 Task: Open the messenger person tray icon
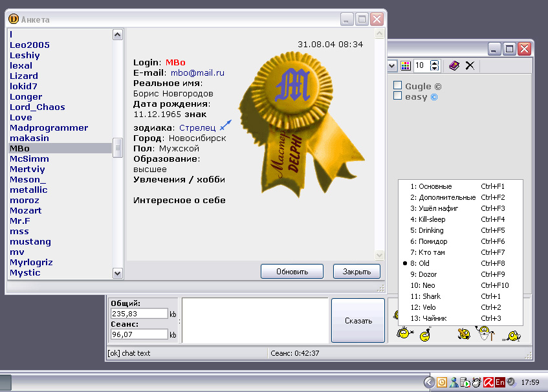pyautogui.click(x=454, y=382)
